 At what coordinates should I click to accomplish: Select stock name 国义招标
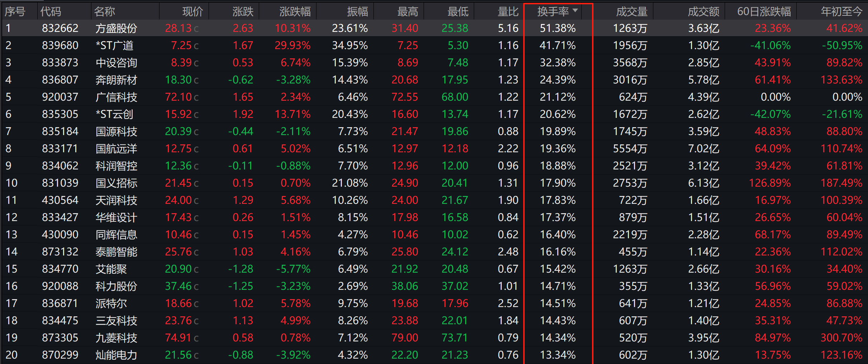(116, 183)
